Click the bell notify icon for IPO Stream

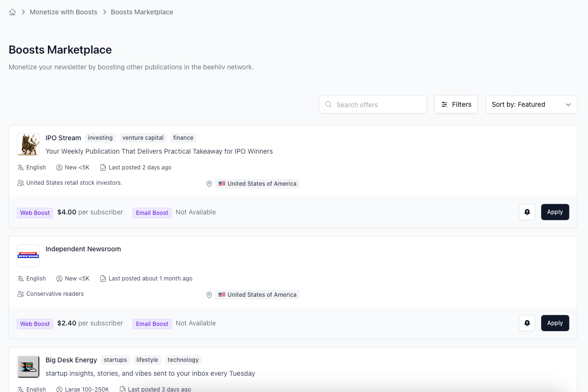point(527,212)
